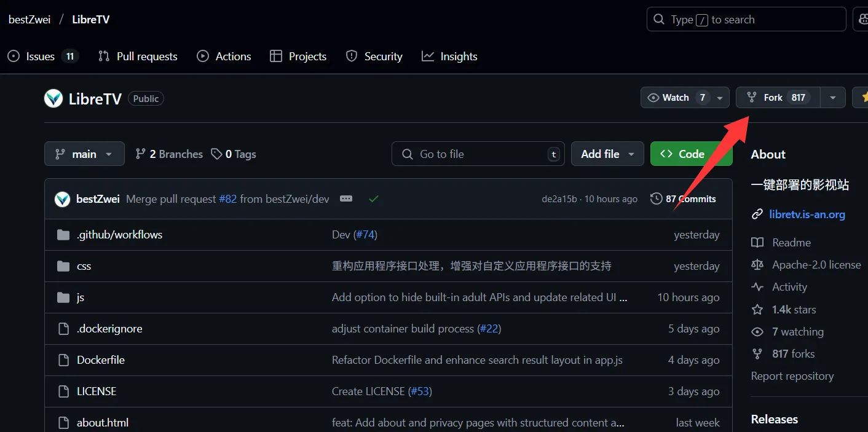Click the Projects table icon
The image size is (868, 432).
[x=276, y=57]
